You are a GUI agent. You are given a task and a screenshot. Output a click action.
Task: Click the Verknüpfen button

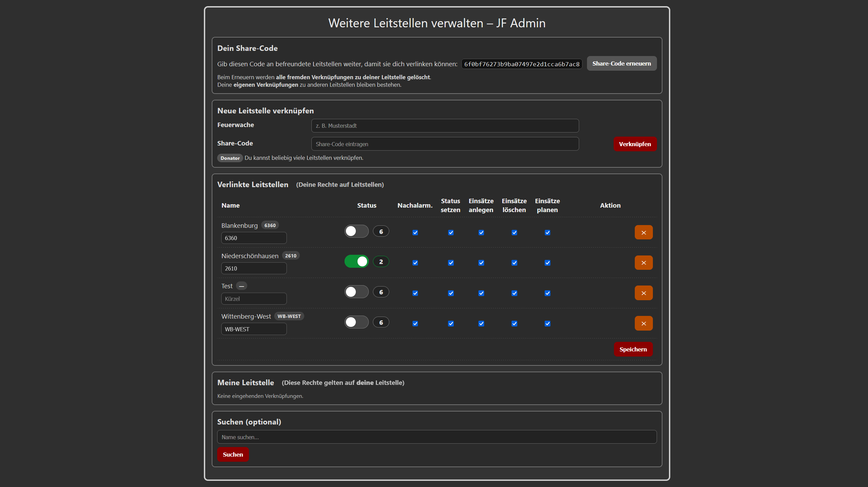coord(635,144)
